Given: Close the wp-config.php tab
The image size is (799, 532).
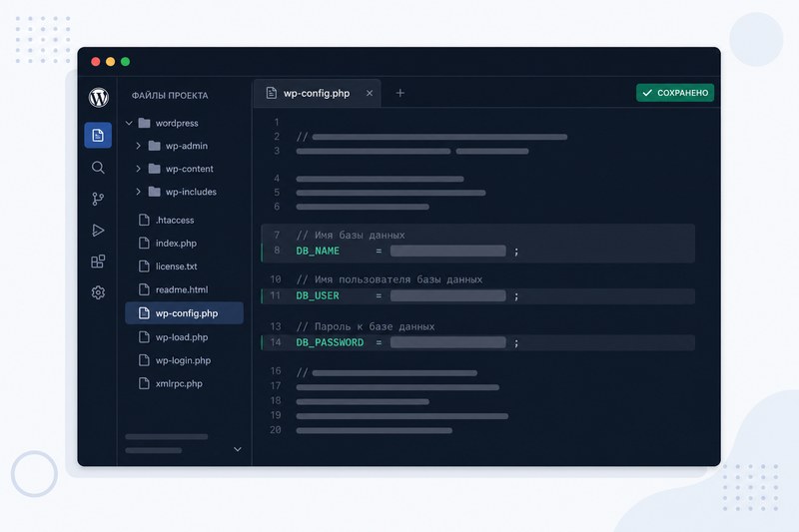Looking at the screenshot, I should click(370, 93).
